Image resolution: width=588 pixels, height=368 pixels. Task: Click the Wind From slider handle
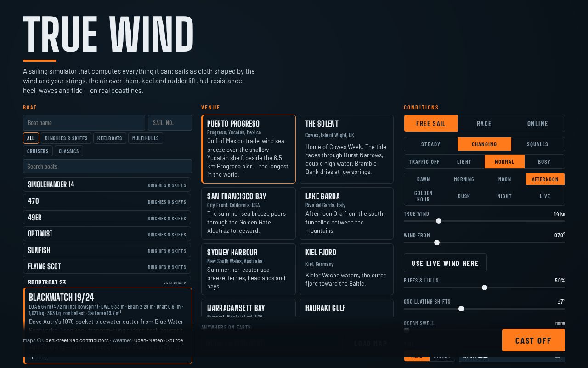pyautogui.click(x=437, y=242)
